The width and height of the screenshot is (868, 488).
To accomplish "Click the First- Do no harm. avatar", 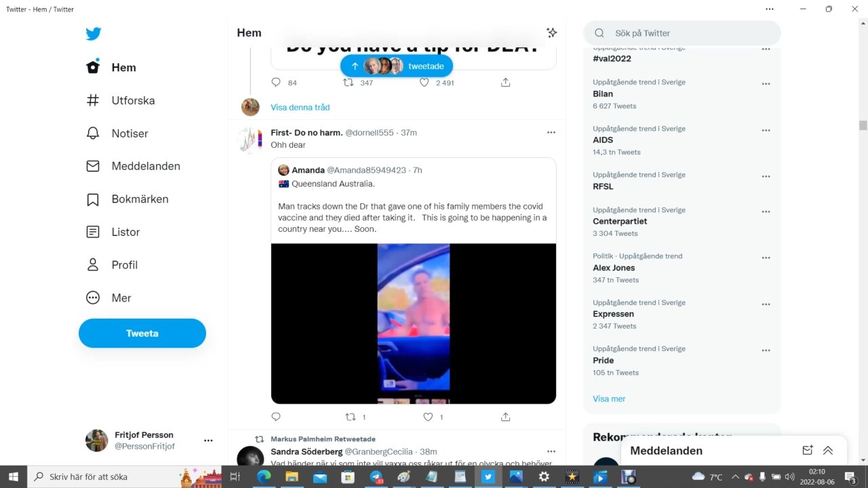I will [x=250, y=140].
